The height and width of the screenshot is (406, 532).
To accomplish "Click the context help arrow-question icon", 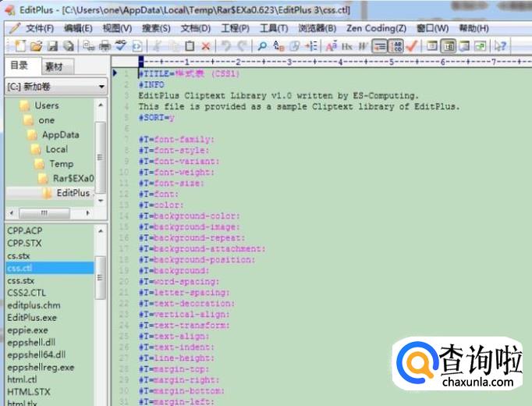I will click(500, 46).
